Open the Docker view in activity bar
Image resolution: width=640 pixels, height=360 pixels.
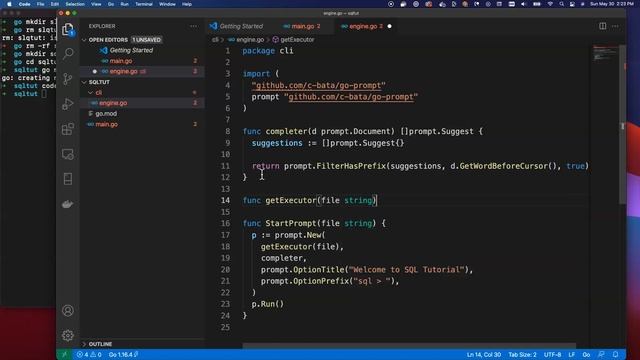click(x=68, y=204)
